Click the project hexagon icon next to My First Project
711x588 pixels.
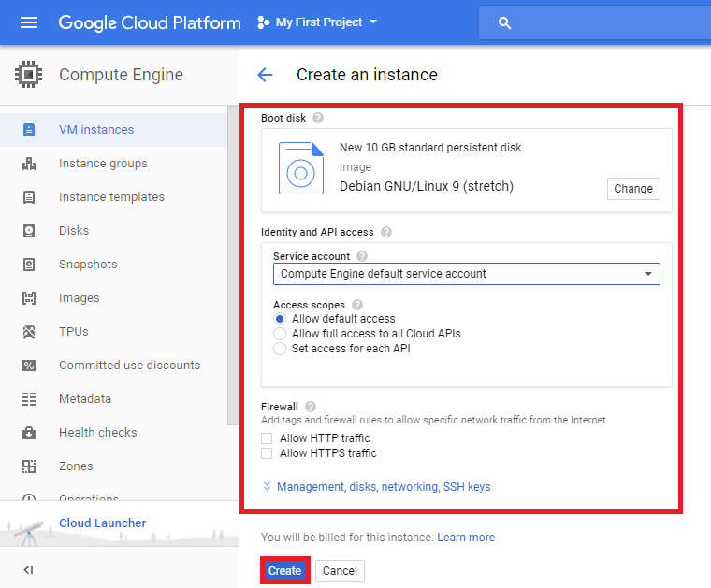[x=263, y=22]
